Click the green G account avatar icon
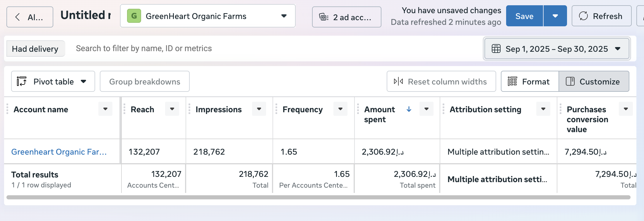644x221 pixels. click(134, 16)
